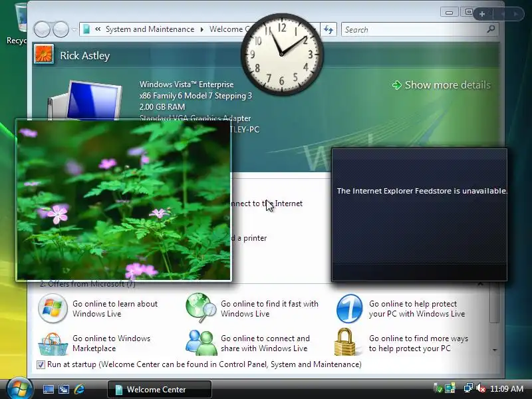The image size is (532, 399).
Task: Minimize the Welcome Center window
Action: pyautogui.click(x=450, y=13)
